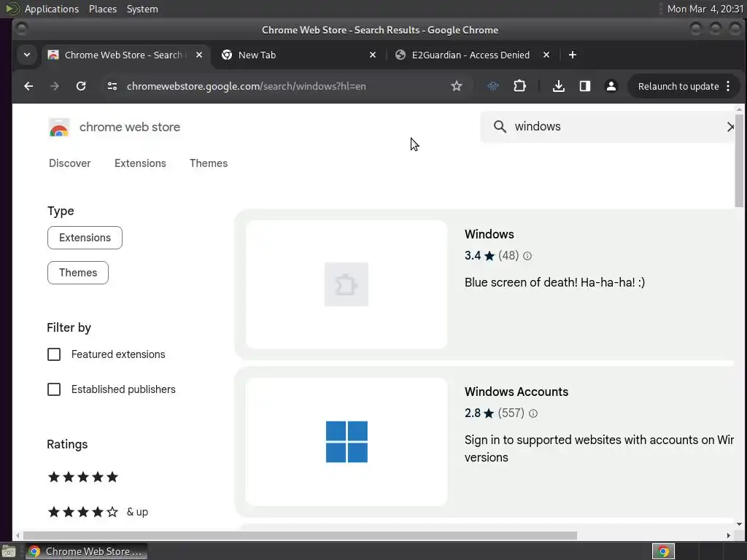This screenshot has height=560, width=747.
Task: Click the scroll down arrow on vertical scrollbar
Action: click(x=739, y=524)
